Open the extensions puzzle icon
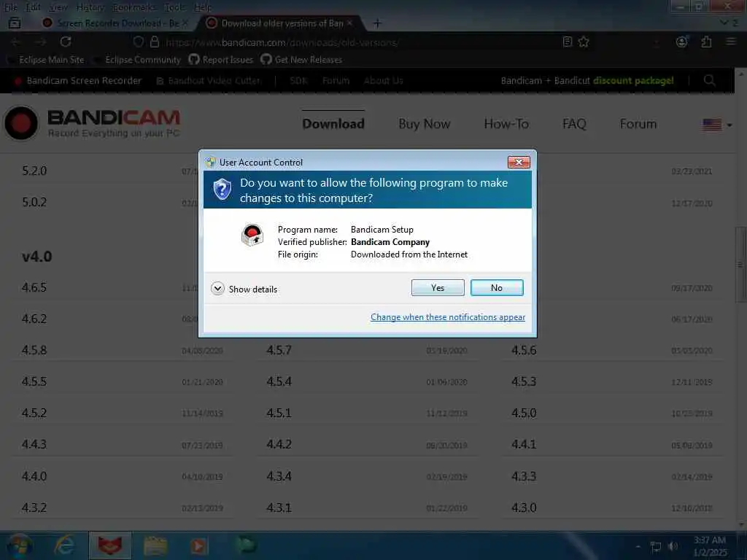Screen dimensions: 747x560 coord(706,42)
